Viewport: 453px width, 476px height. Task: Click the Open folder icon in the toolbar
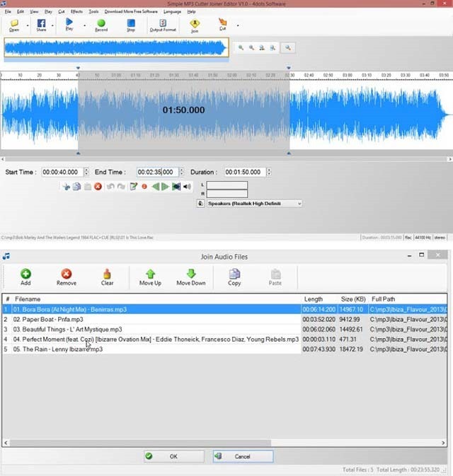click(14, 23)
